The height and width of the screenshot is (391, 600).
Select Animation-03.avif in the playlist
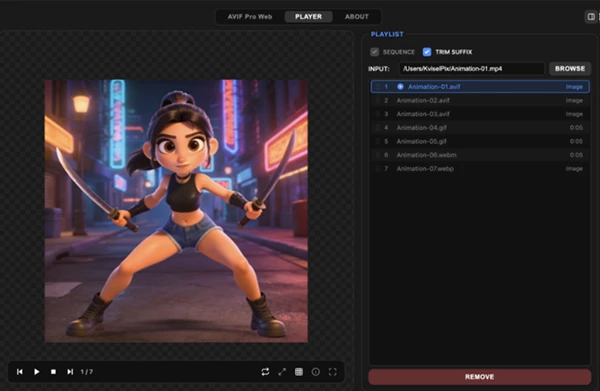pyautogui.click(x=480, y=114)
